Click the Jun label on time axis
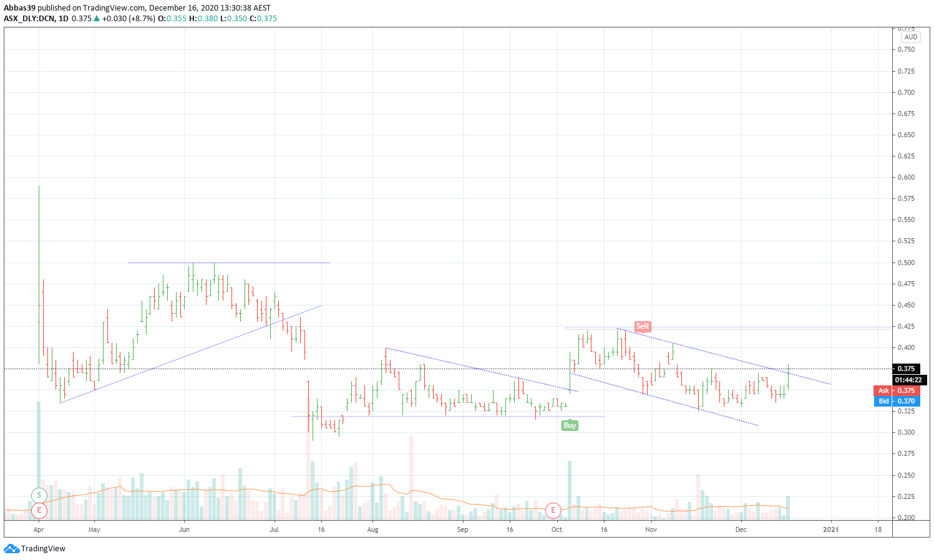 184,529
